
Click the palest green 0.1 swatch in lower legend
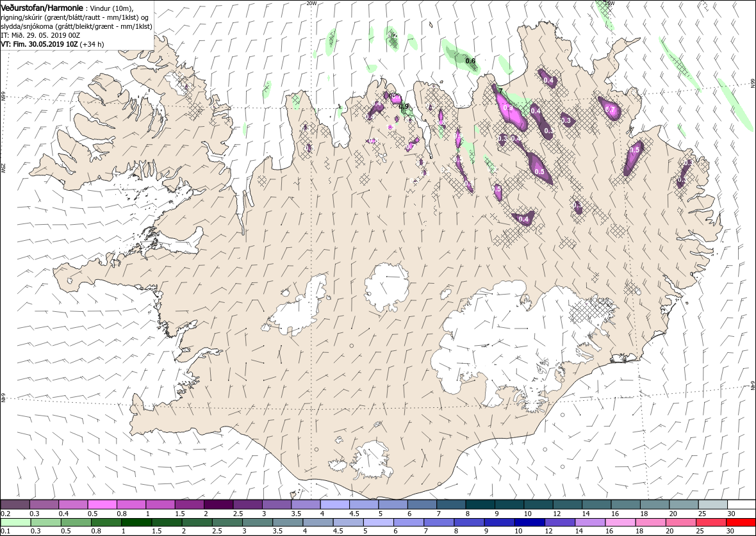(16, 523)
